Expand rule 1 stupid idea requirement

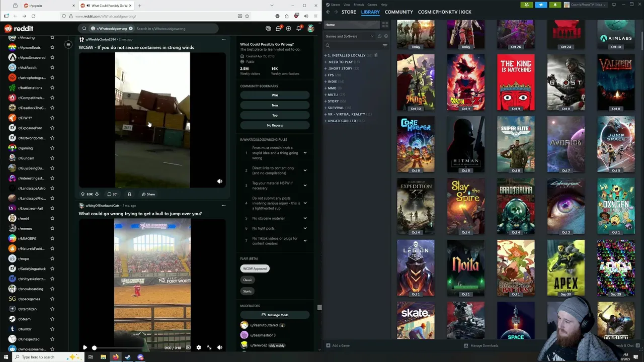click(x=305, y=153)
